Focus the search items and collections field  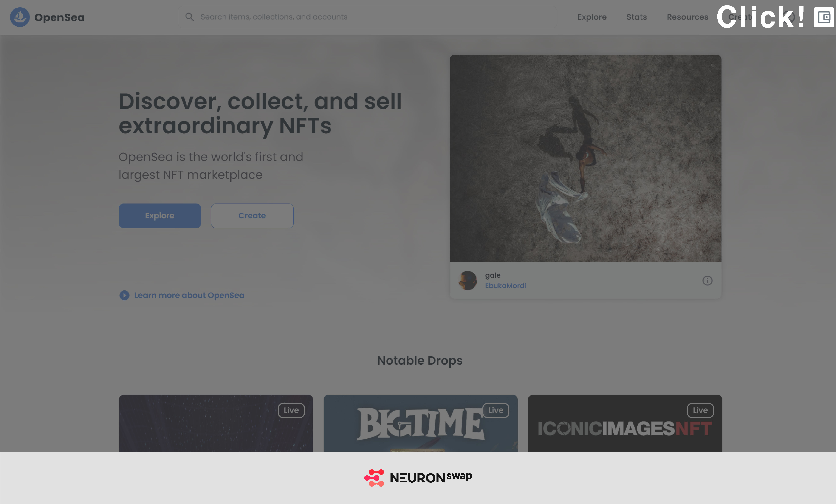click(x=367, y=17)
